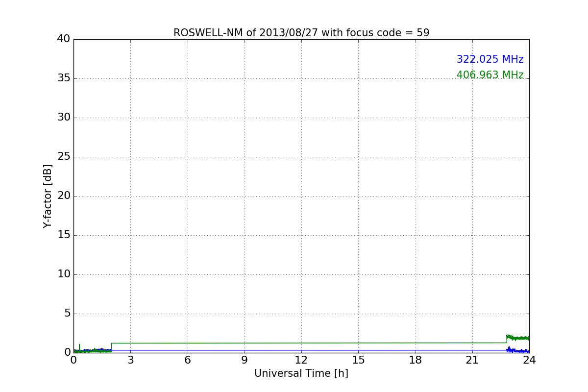This screenshot has height=392, width=588.
Task: Click the x-axis tick label 12
Action: point(301,360)
